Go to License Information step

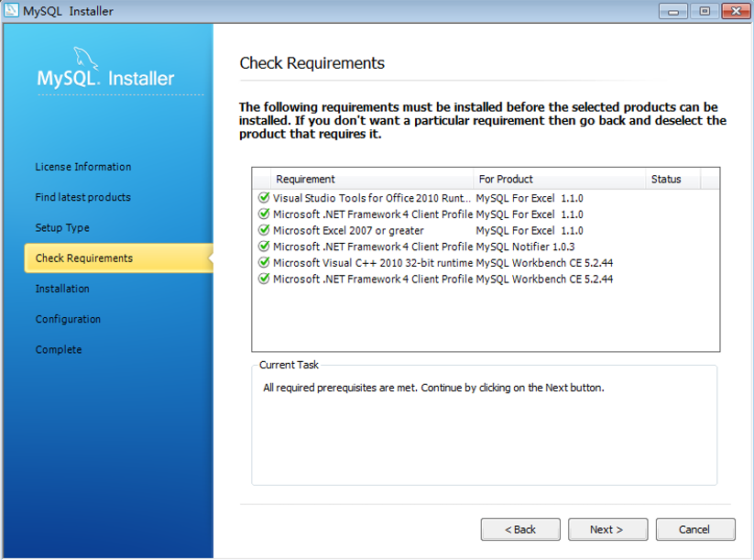point(83,167)
